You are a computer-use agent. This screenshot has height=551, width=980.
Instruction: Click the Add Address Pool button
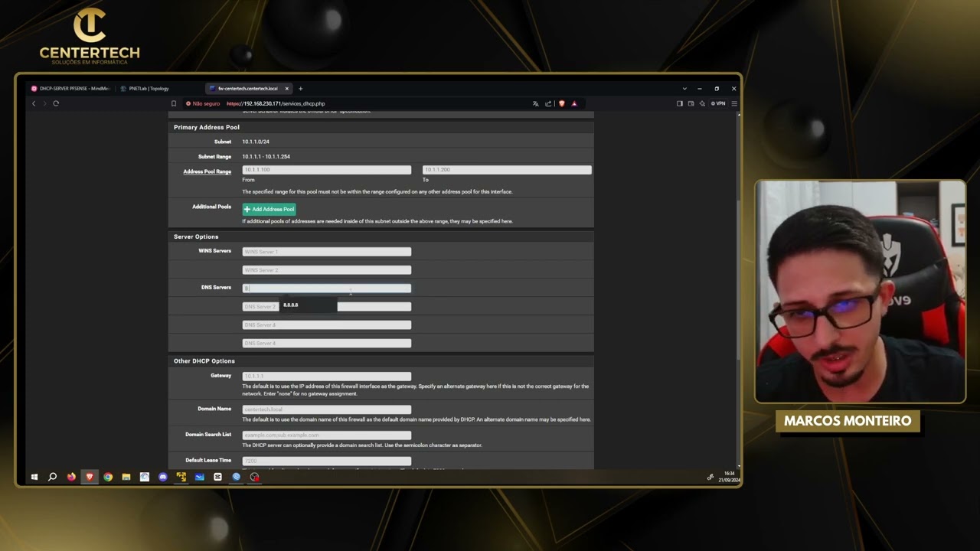coord(269,209)
